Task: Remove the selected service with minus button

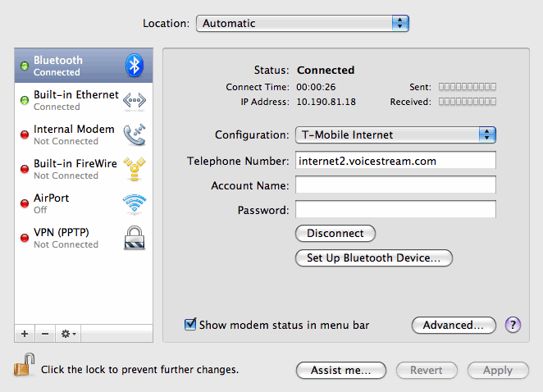Action: point(45,334)
